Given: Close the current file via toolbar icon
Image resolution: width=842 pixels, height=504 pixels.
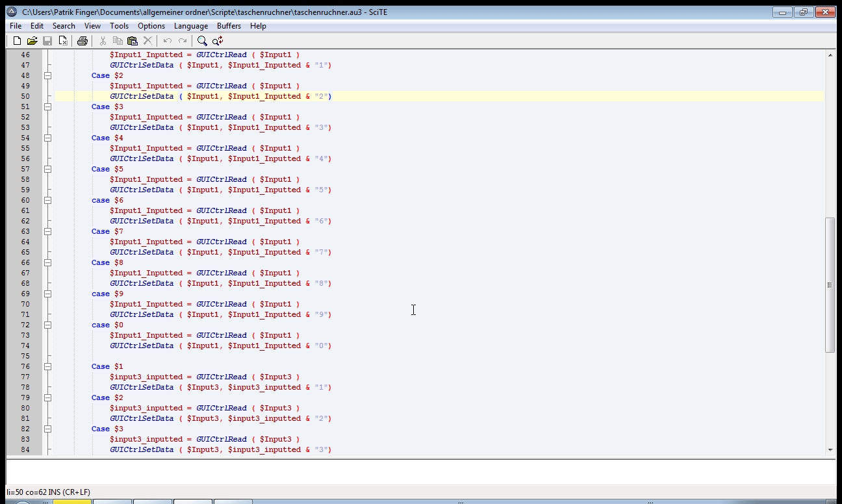Looking at the screenshot, I should [x=63, y=41].
